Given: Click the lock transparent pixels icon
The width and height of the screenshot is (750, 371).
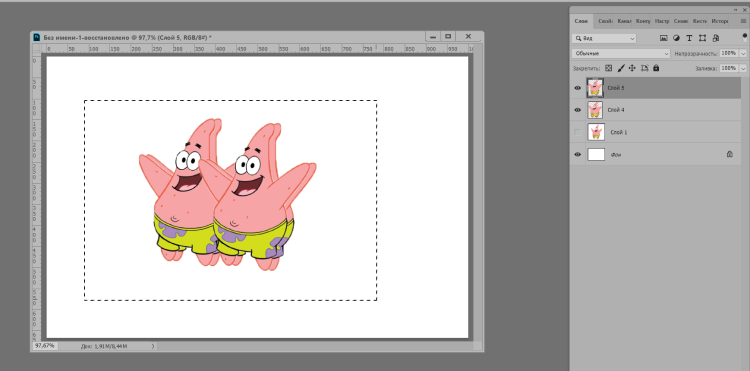Looking at the screenshot, I should coord(609,68).
